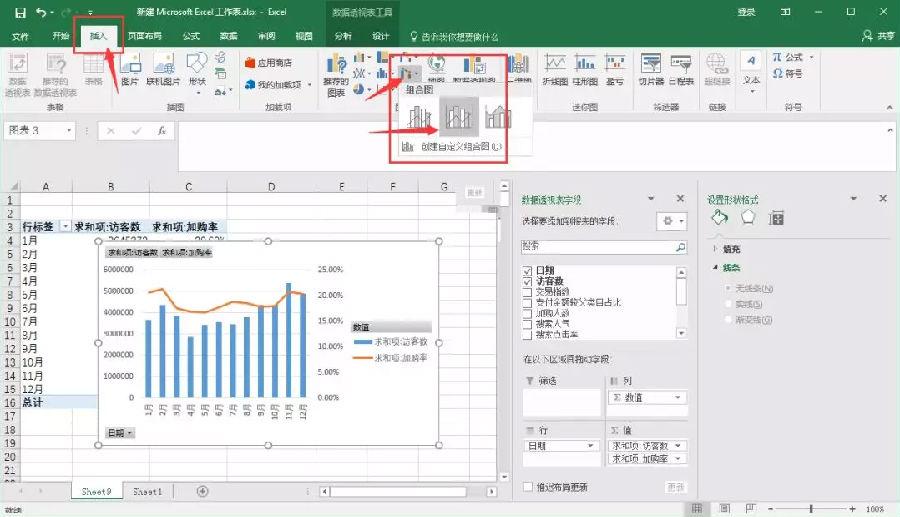Switch to Normal view in status bar

pos(697,508)
